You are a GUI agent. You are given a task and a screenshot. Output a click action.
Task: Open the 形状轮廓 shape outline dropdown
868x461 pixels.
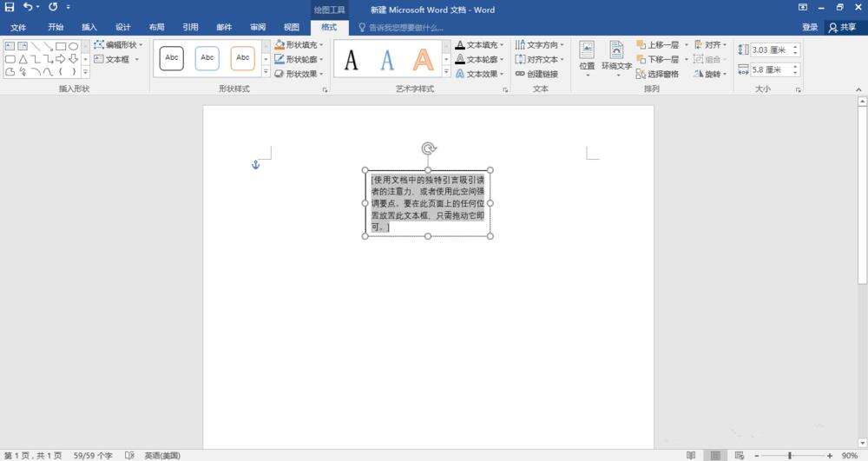pos(299,59)
